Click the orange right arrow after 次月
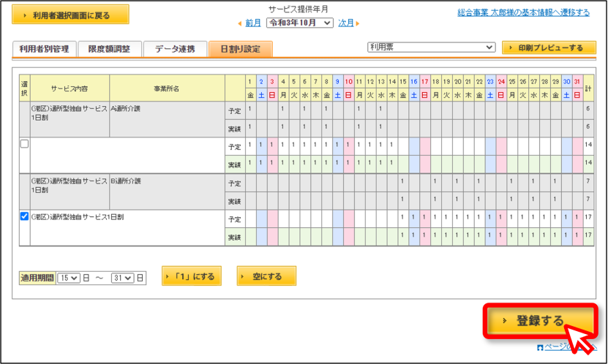This screenshot has height=364, width=608. click(358, 23)
